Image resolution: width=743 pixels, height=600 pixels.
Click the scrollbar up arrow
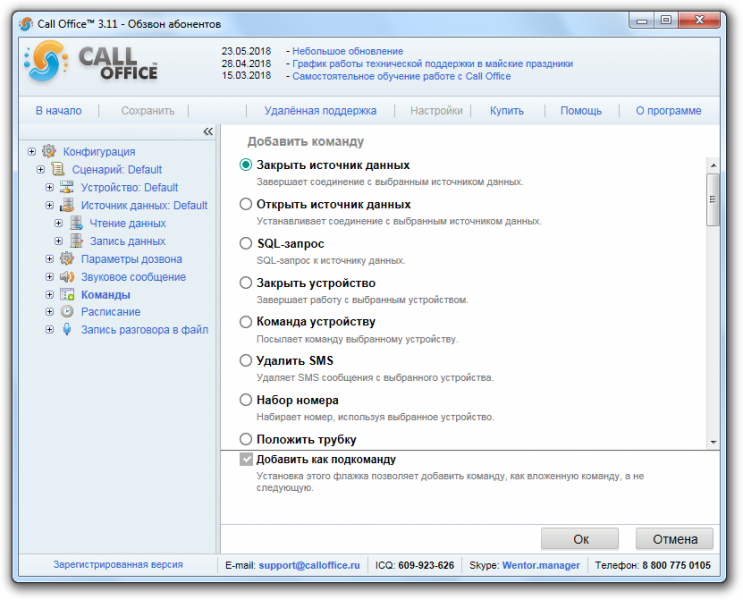(713, 165)
